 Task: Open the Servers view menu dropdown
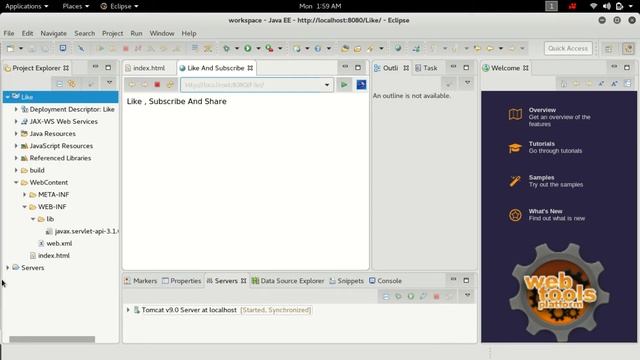click(467, 295)
